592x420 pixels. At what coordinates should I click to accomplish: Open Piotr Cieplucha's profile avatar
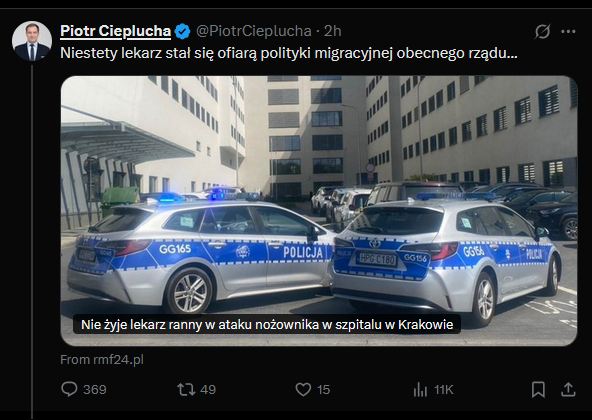32,41
